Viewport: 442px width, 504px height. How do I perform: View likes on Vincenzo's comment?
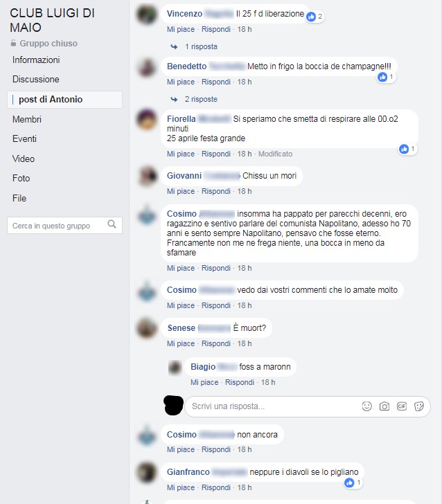pos(315,17)
